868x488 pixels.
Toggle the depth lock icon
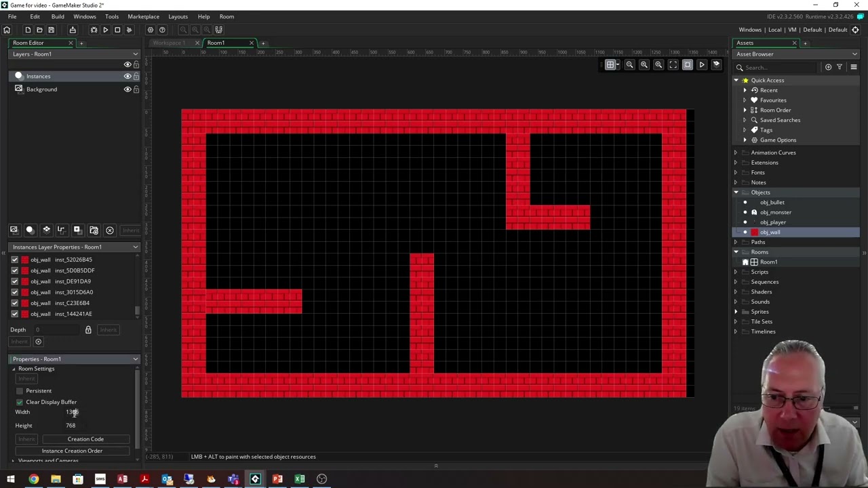(x=88, y=330)
